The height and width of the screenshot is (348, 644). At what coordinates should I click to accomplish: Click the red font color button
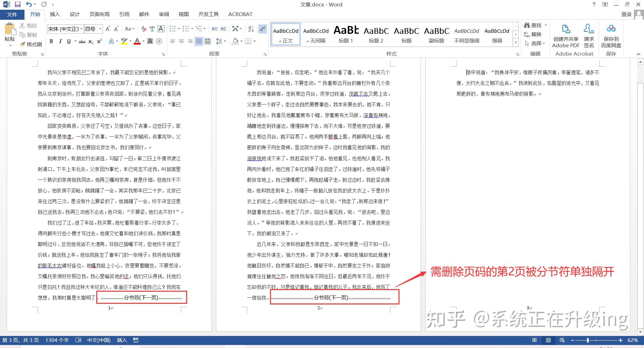137,41
